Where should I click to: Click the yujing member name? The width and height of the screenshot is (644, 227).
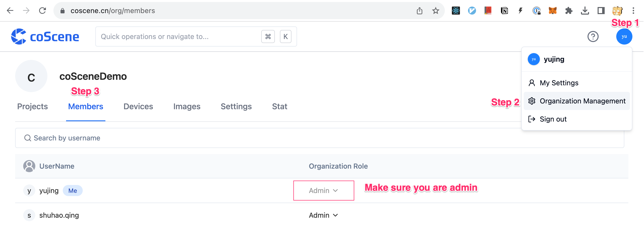(x=49, y=191)
